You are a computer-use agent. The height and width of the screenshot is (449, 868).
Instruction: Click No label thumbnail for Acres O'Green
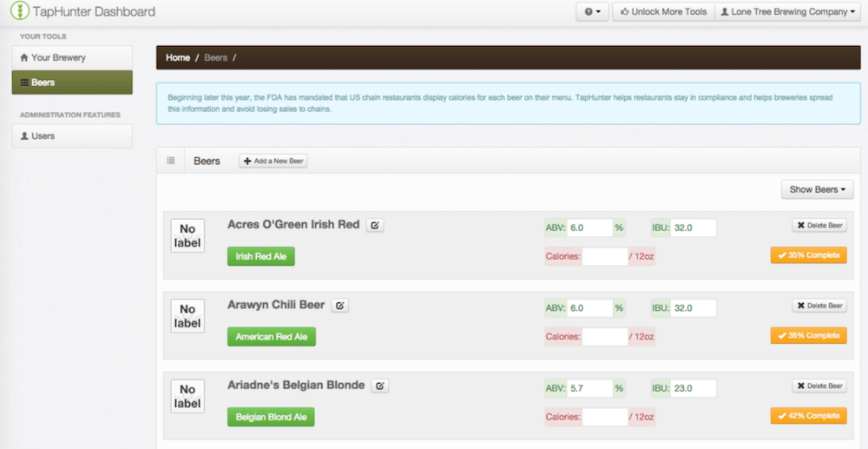pos(187,236)
